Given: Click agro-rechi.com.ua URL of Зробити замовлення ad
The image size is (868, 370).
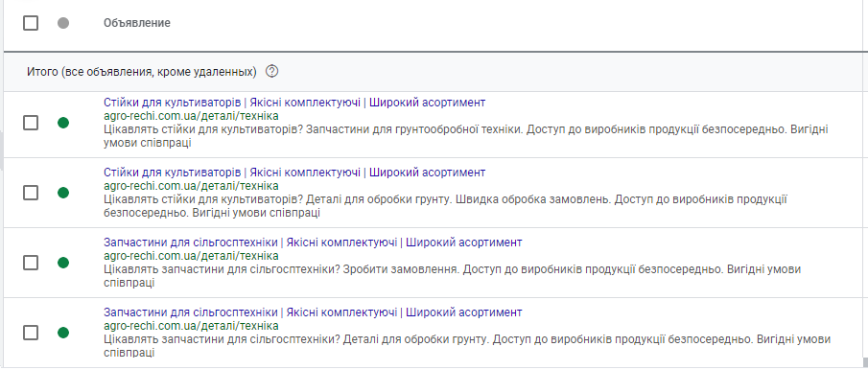Looking at the screenshot, I should point(191,256).
